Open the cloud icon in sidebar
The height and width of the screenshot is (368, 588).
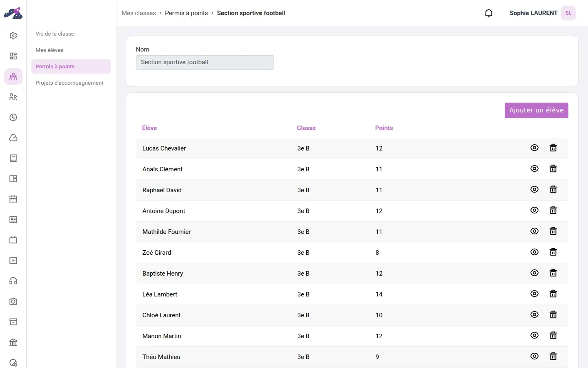click(13, 138)
